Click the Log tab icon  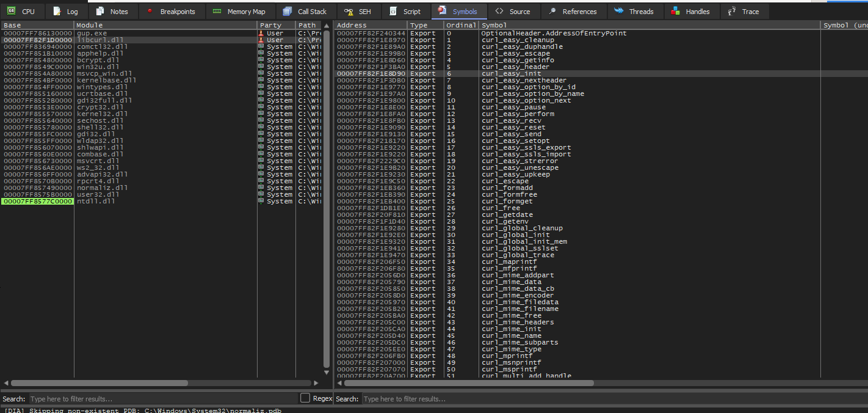click(x=57, y=11)
